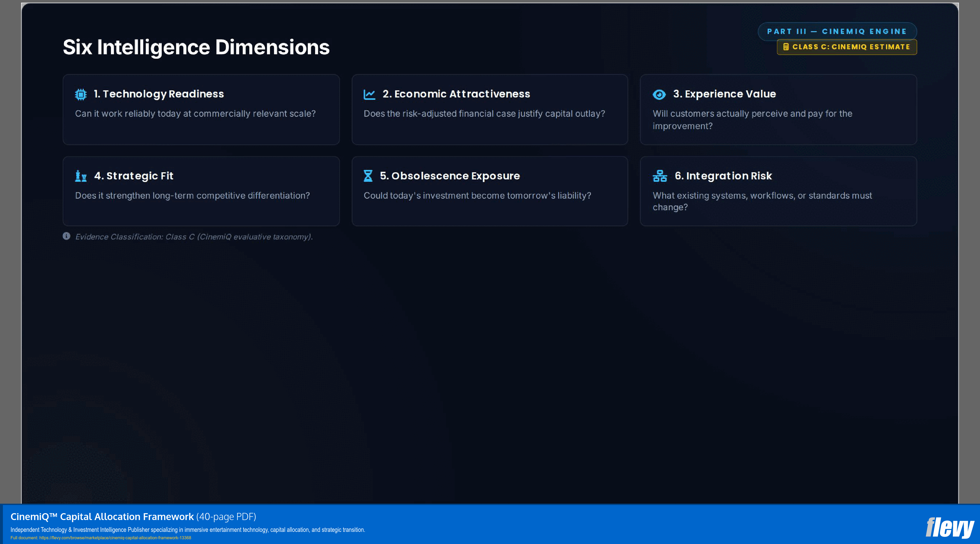The width and height of the screenshot is (980, 544).
Task: Click the line chart icon beside Economic Attractiveness
Action: [369, 94]
